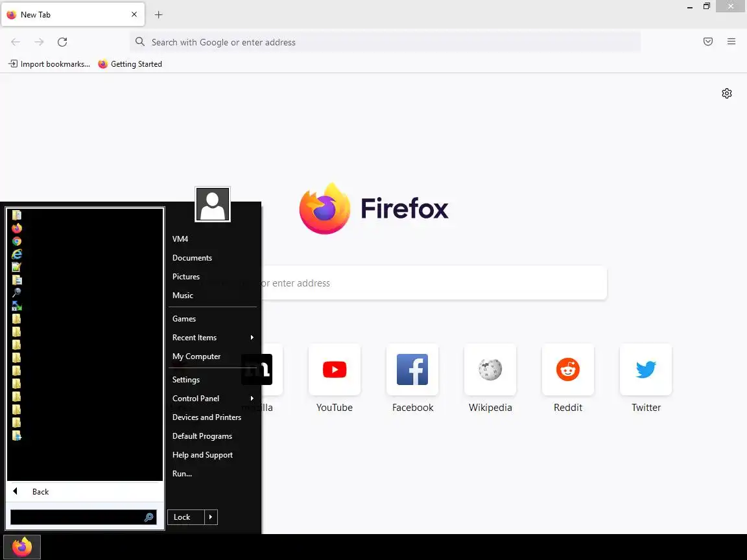Select the New Tab browser tab
Screen dimensions: 747x560
point(73,15)
